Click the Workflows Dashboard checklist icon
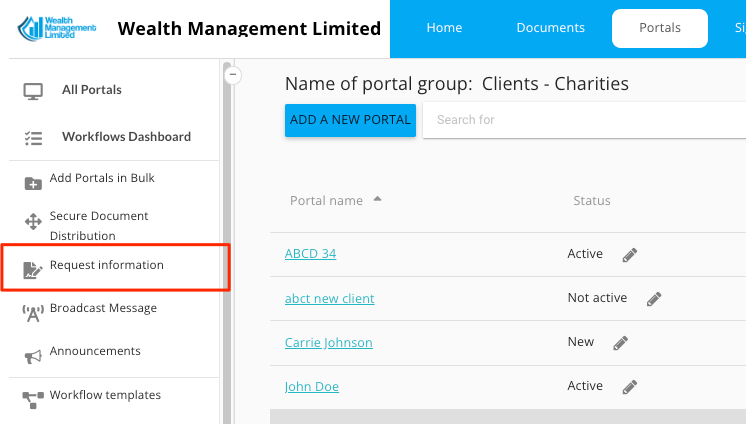This screenshot has height=424, width=746. (x=33, y=138)
